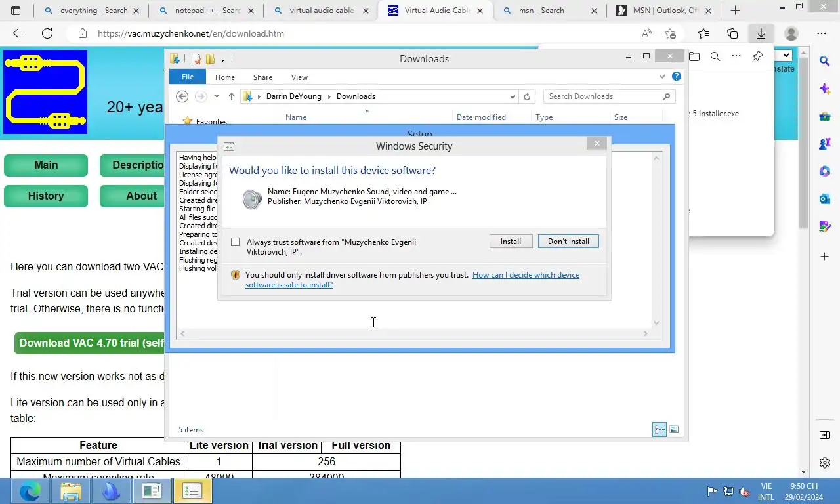Open Edge Settings and more menu
The image size is (840, 504).
pos(822,33)
